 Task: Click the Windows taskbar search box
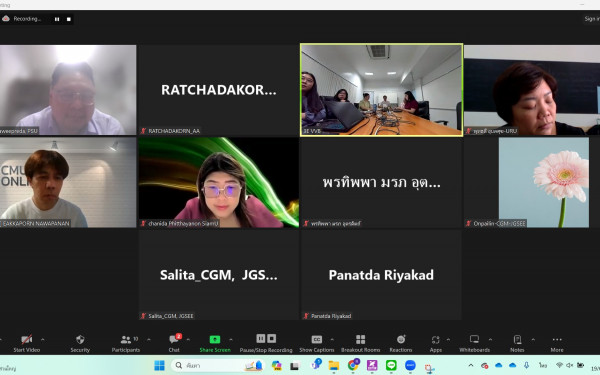click(x=218, y=365)
